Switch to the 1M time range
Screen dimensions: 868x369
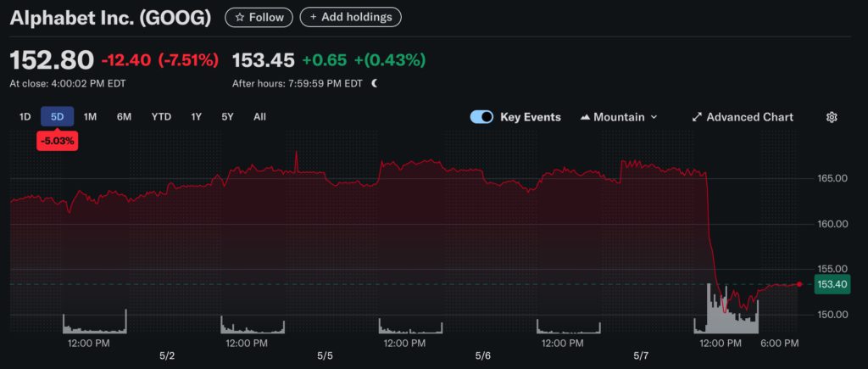coord(90,117)
